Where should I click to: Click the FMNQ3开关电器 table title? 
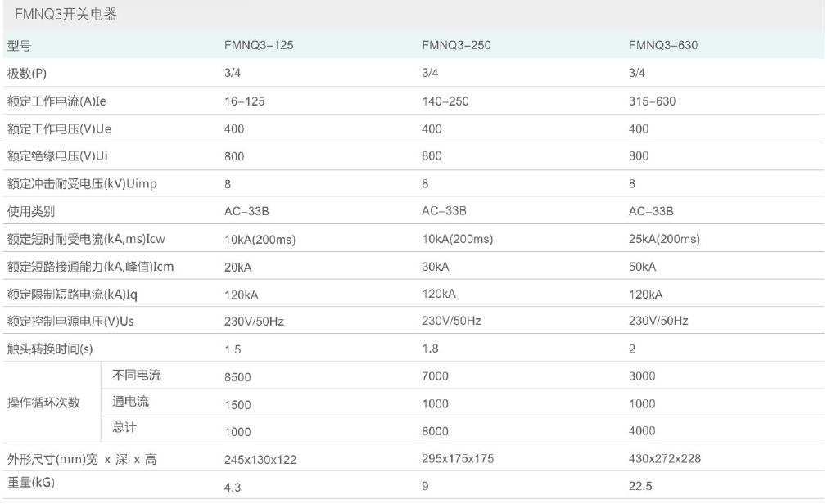66,15
